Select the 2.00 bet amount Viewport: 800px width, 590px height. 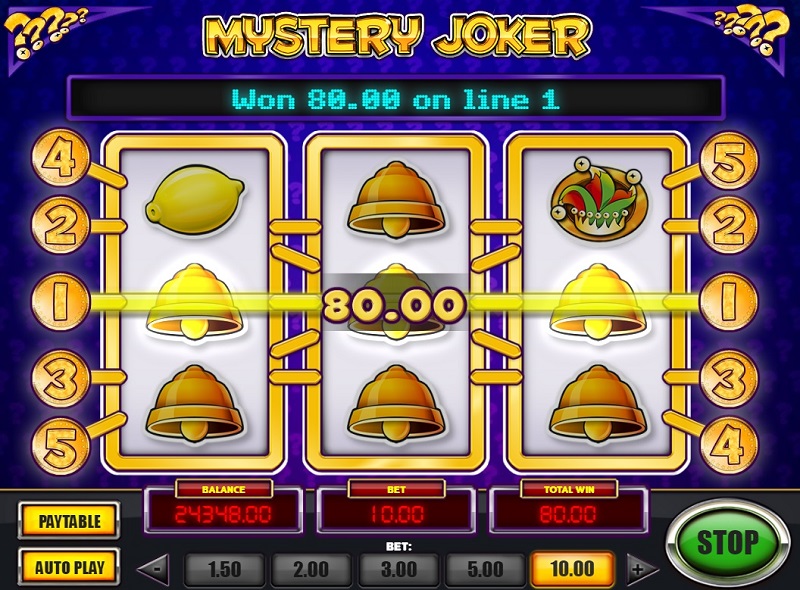[311, 569]
